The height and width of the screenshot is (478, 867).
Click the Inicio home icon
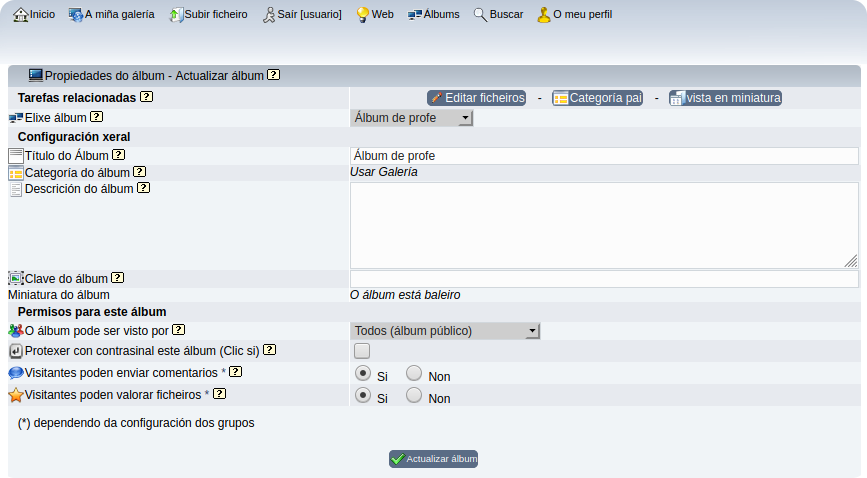[x=20, y=15]
